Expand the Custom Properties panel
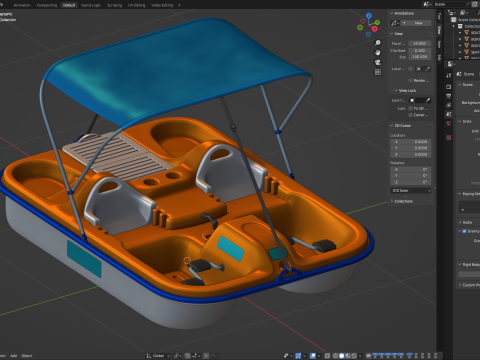 [460, 285]
